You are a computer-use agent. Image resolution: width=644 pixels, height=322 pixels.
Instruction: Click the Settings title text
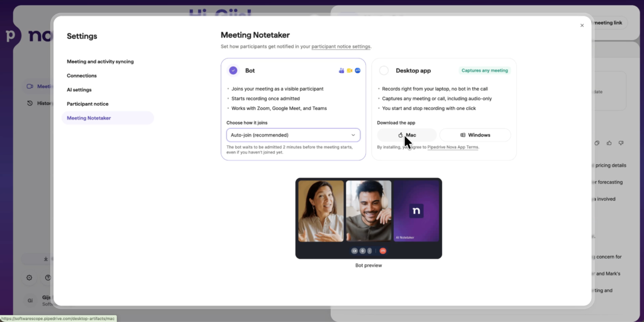[82, 36]
